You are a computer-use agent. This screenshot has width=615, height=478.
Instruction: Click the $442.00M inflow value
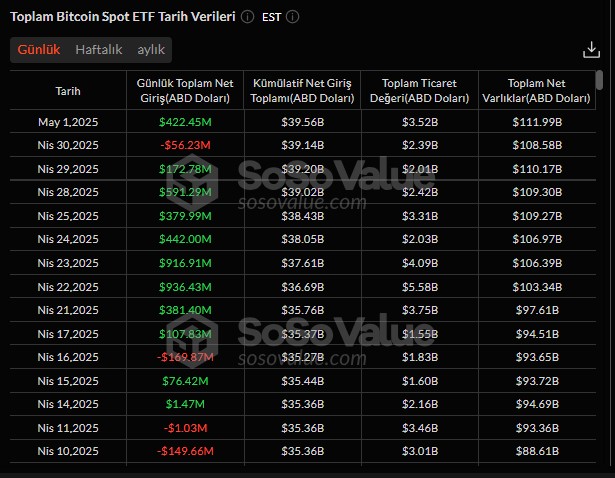[185, 239]
